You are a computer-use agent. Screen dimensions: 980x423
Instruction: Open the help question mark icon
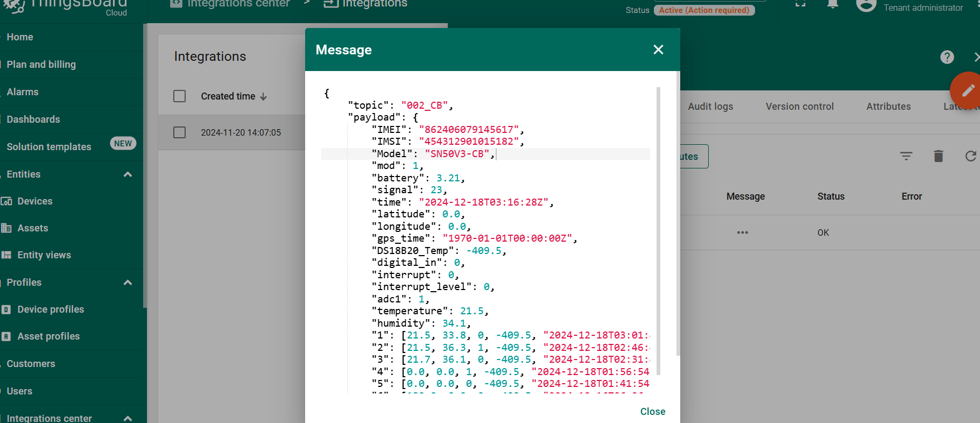[x=947, y=57]
